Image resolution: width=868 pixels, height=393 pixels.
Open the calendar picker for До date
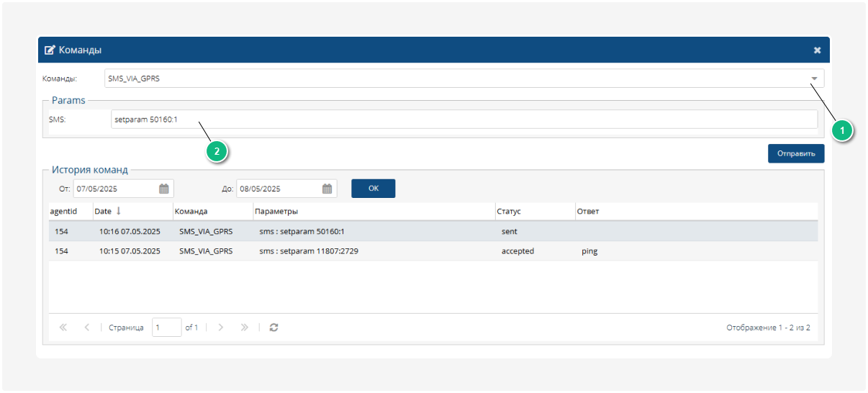pos(327,189)
